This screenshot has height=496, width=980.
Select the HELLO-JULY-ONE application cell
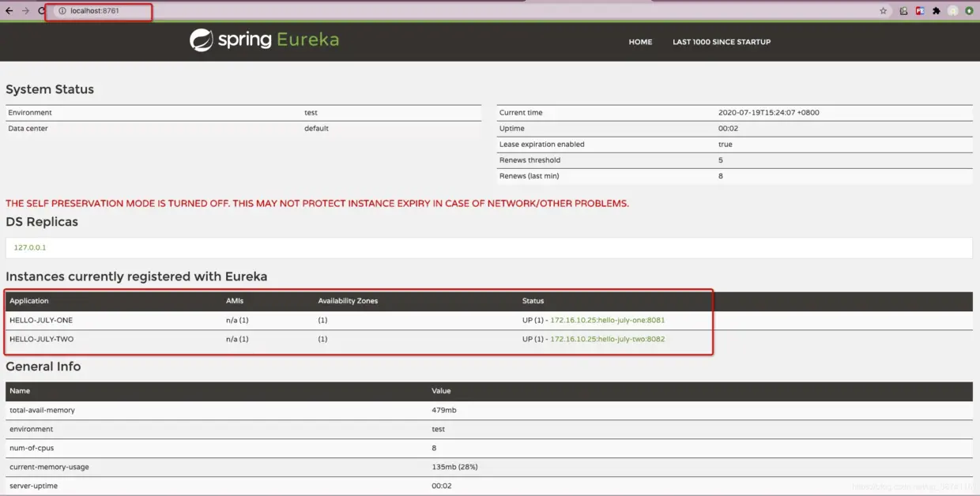41,320
